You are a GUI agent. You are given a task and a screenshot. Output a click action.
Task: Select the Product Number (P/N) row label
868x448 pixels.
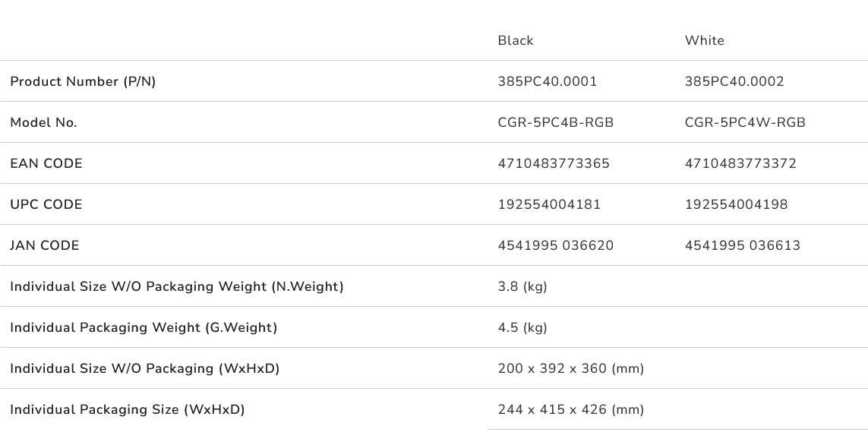click(x=83, y=82)
